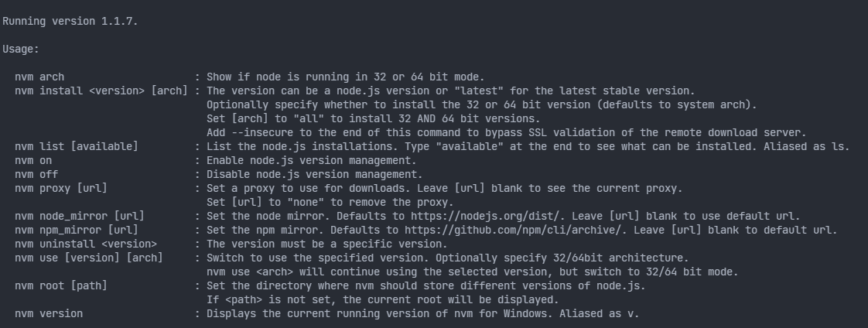868x328 pixels.
Task: Click the "nvm arch" command text
Action: click(x=39, y=77)
